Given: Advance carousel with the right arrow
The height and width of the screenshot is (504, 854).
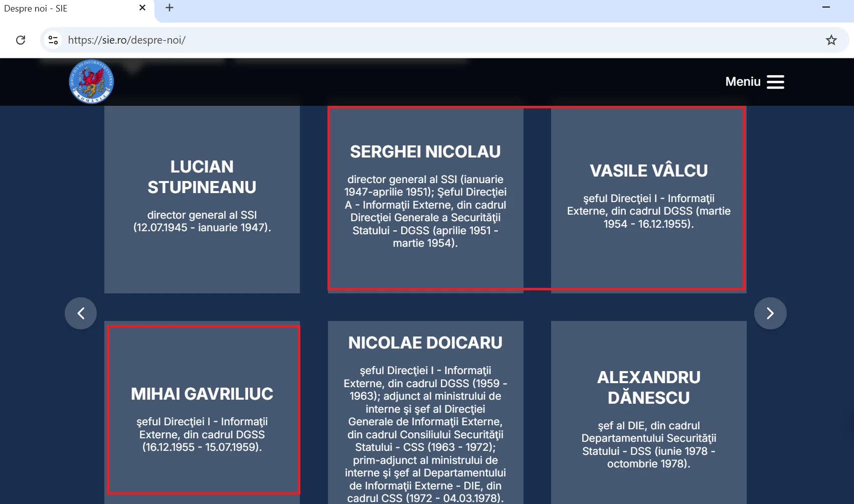Looking at the screenshot, I should coord(770,313).
